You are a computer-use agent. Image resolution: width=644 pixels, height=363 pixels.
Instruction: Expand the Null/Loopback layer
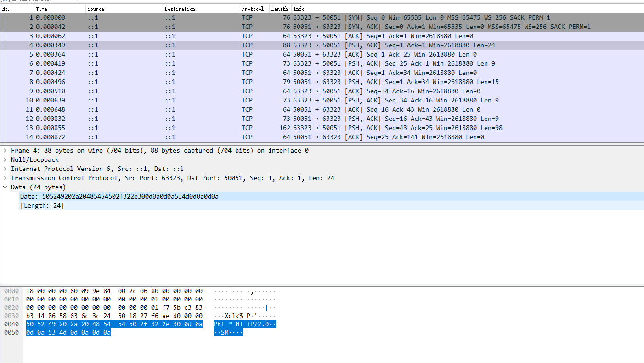click(5, 159)
